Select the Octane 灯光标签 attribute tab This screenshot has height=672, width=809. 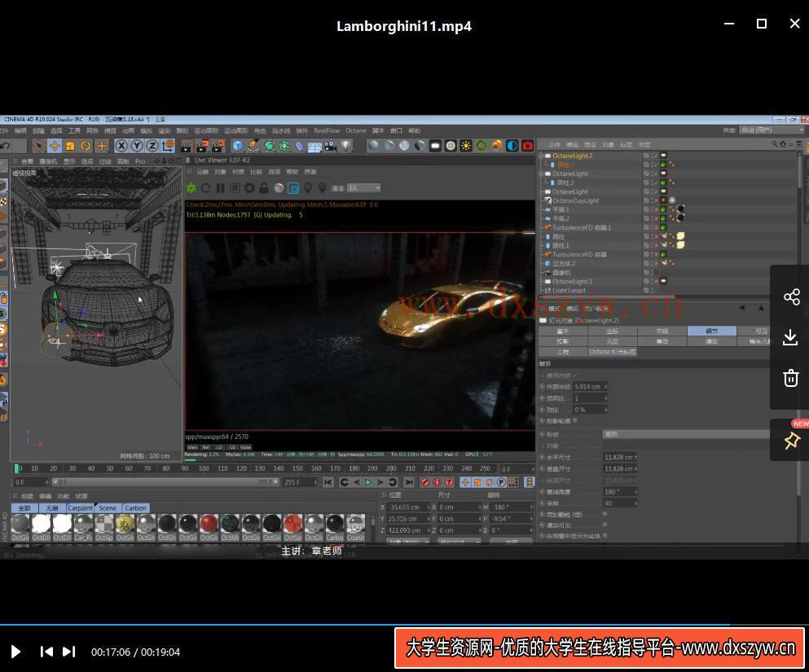(613, 352)
